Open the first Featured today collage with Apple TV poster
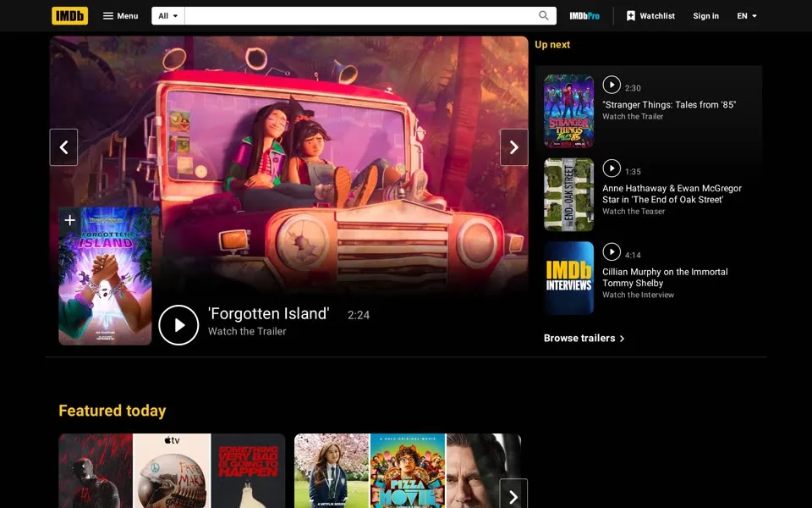This screenshot has height=508, width=812. [172, 471]
